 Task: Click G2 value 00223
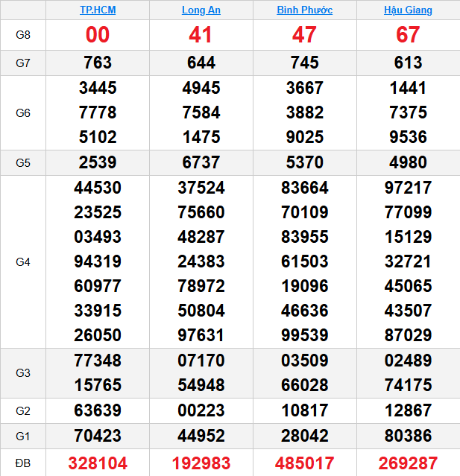pyautogui.click(x=201, y=410)
